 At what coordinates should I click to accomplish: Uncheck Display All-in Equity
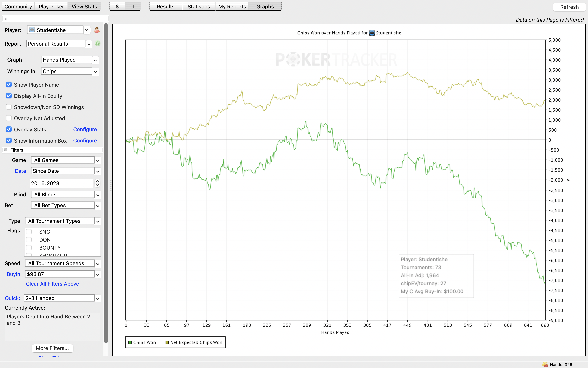[x=9, y=96]
